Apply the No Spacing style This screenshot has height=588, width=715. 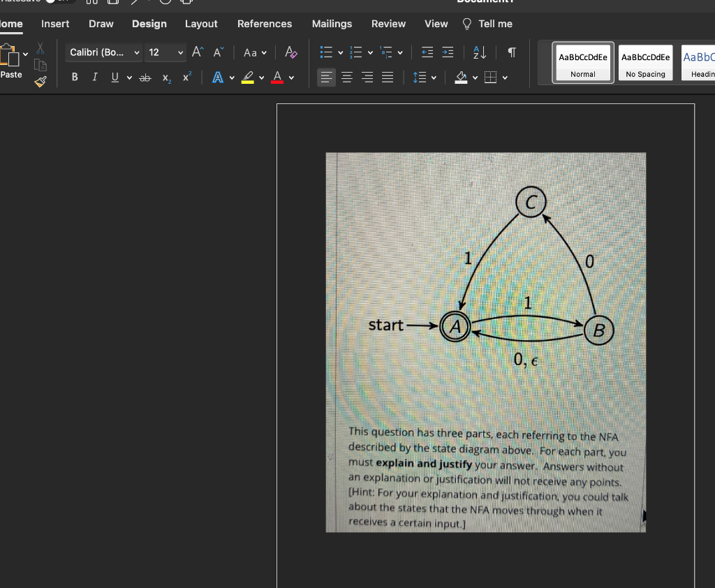[x=645, y=62]
